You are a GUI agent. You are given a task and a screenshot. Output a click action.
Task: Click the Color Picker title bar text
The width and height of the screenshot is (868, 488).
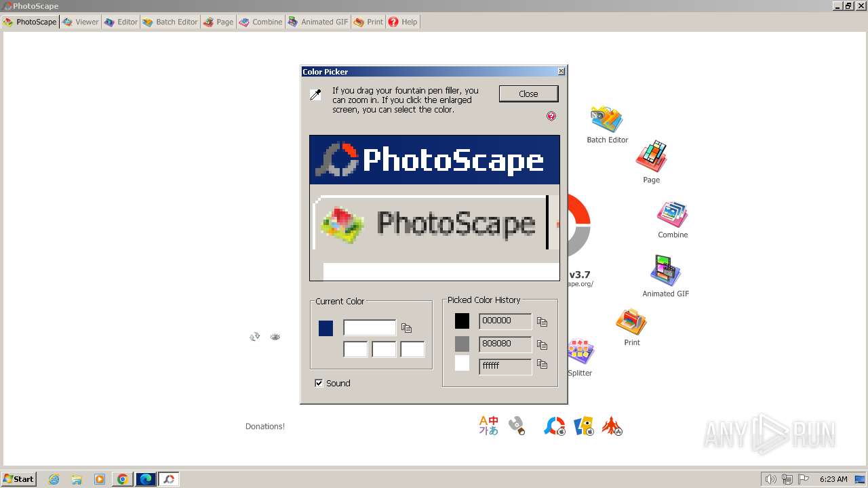tap(325, 72)
